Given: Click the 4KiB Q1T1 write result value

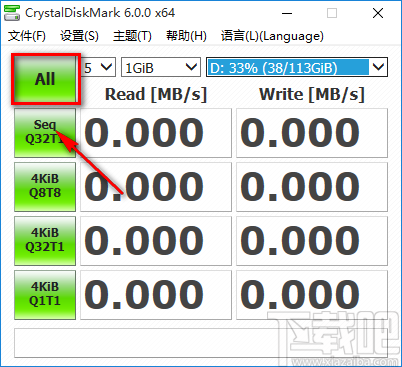Looking at the screenshot, I should (312, 295).
